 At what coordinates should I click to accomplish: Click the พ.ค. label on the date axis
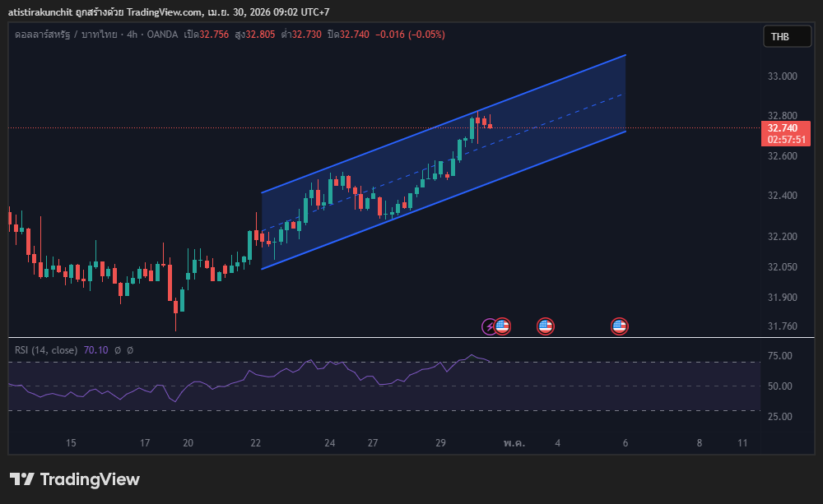click(514, 443)
